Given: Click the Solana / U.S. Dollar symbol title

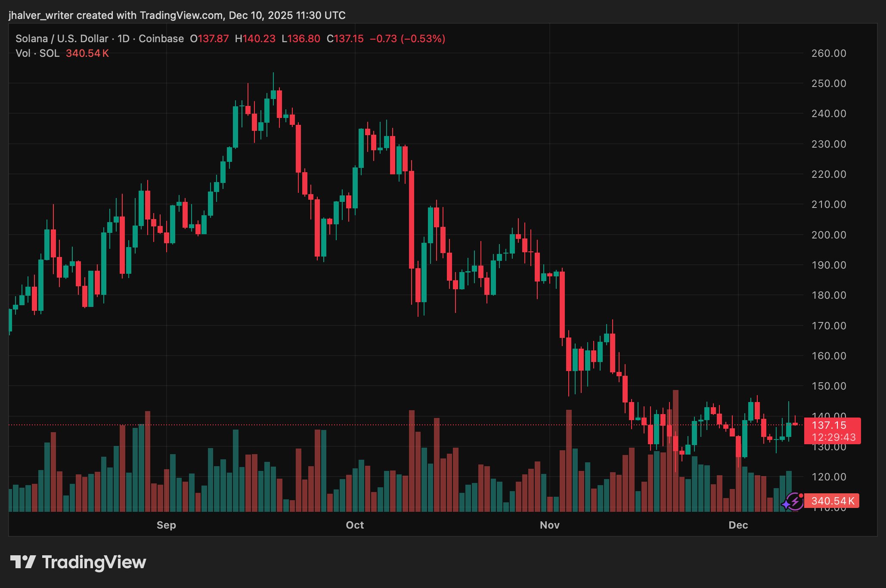Looking at the screenshot, I should [62, 39].
